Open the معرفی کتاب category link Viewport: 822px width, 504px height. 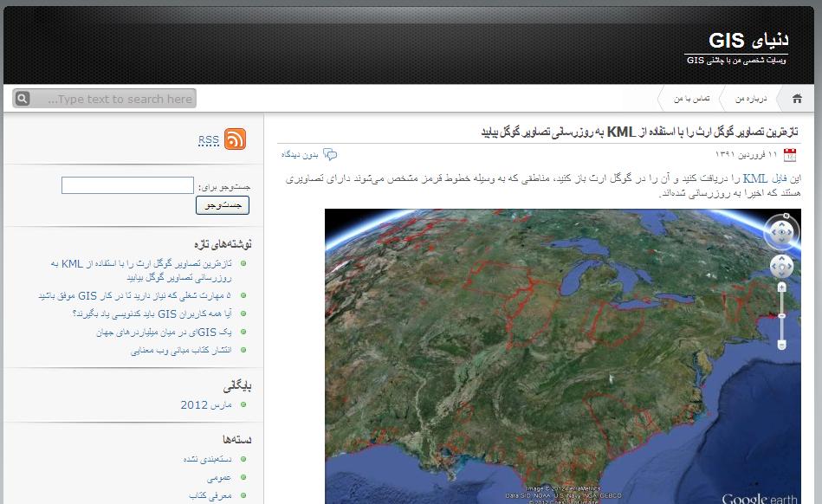210,496
